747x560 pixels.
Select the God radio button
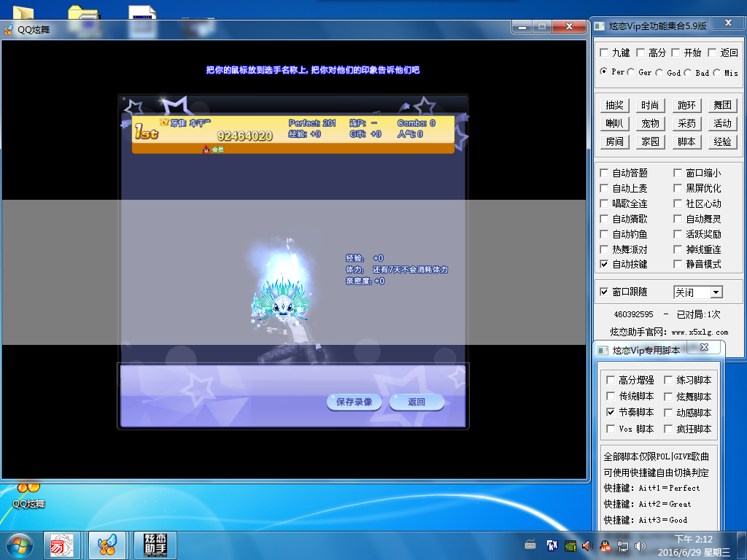[659, 72]
